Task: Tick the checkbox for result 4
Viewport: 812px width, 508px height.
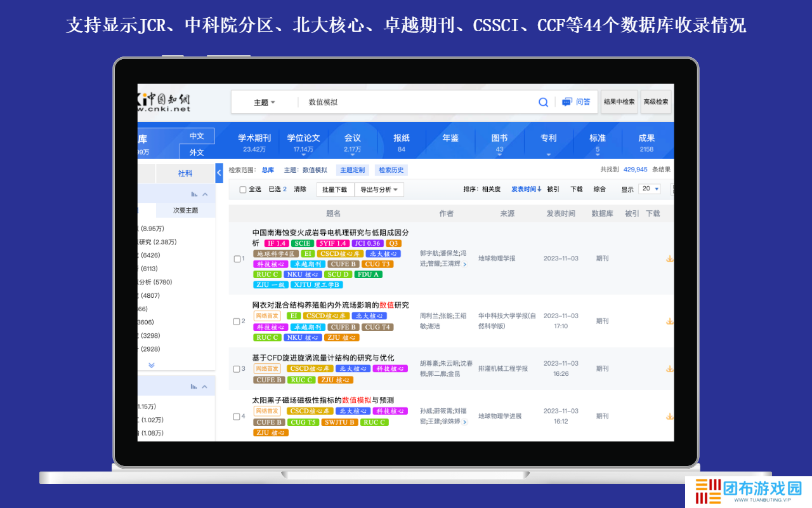Action: click(x=237, y=417)
